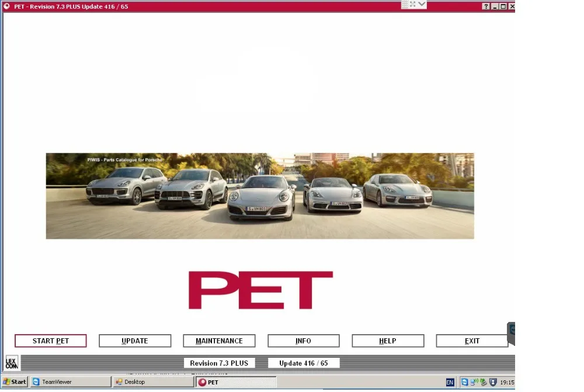
Task: Click the START PET button
Action: [51, 341]
